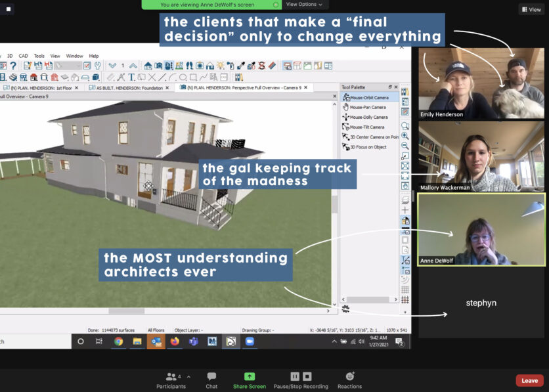
Task: Go down one floor arrow
Action: [112, 66]
